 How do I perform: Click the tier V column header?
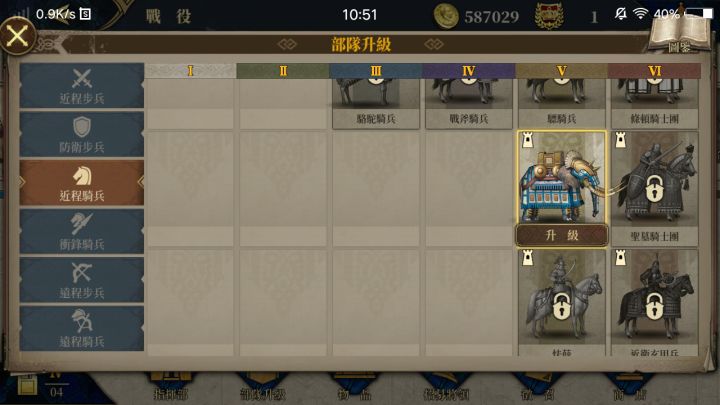(562, 71)
